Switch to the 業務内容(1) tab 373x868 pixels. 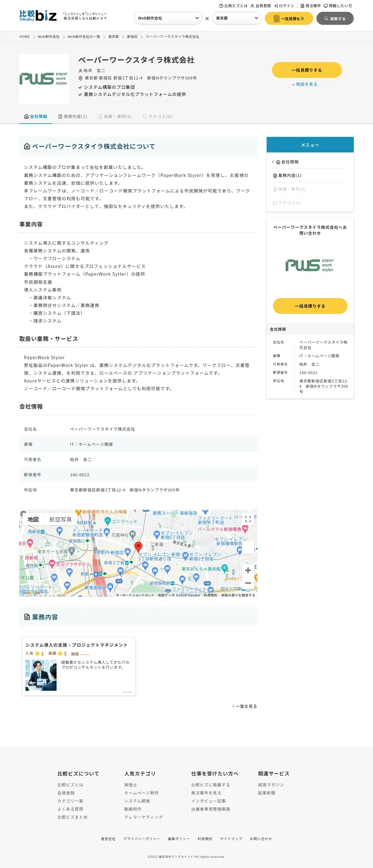tap(72, 116)
